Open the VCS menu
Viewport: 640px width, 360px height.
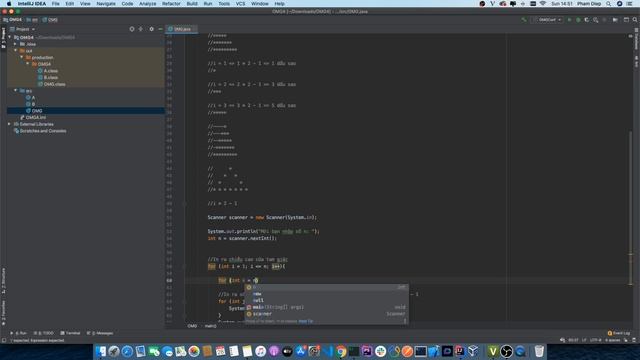(240, 4)
